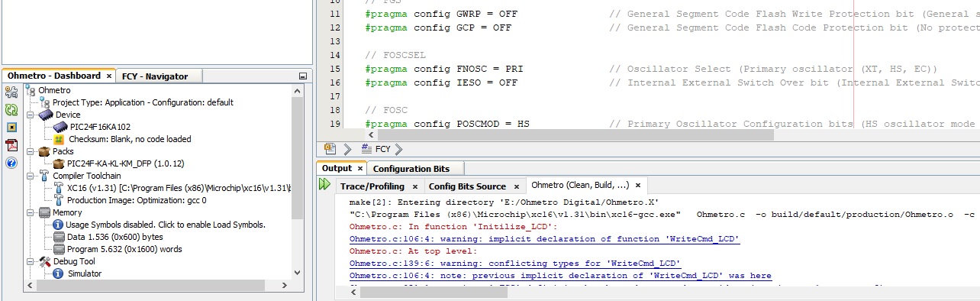Viewport: 980px width, 301px height.
Task: Click the Dashboard horizontal scrollbar left arrow
Action: 29,286
